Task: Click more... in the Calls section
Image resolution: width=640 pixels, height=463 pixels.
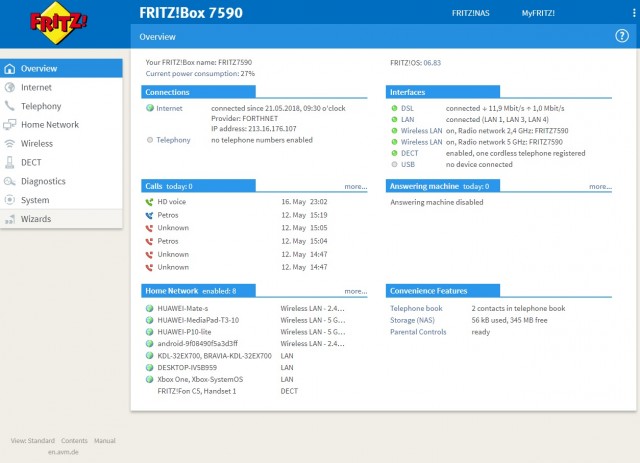Action: tap(356, 187)
